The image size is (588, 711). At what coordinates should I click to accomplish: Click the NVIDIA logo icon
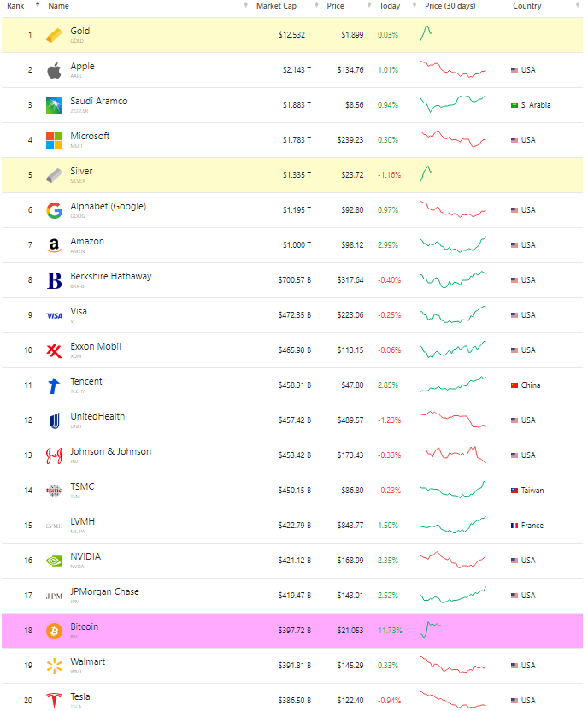click(54, 561)
